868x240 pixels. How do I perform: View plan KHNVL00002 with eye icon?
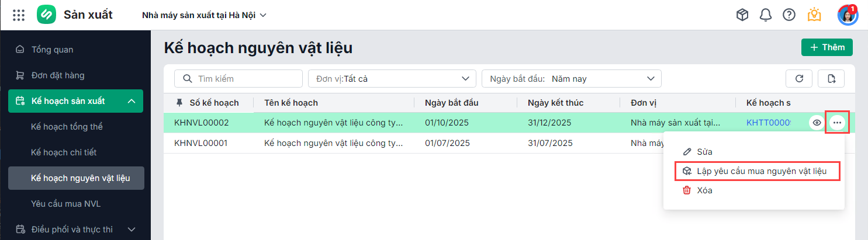pyautogui.click(x=817, y=123)
